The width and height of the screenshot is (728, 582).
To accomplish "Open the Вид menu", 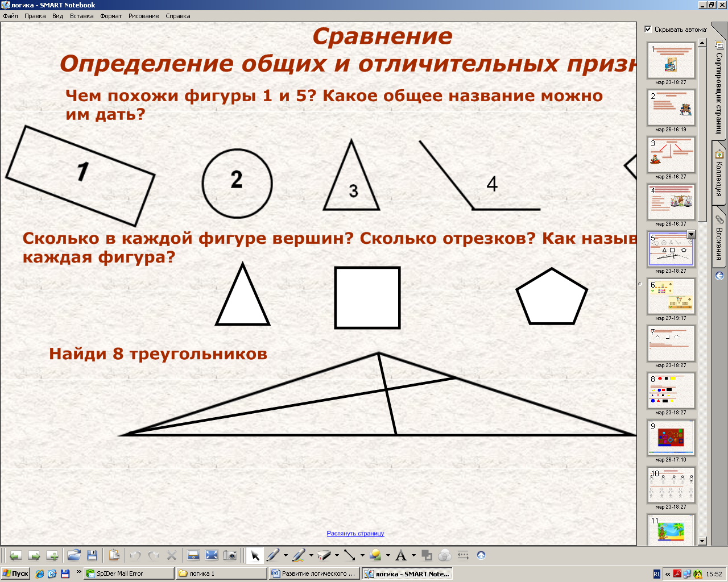I will pos(58,16).
